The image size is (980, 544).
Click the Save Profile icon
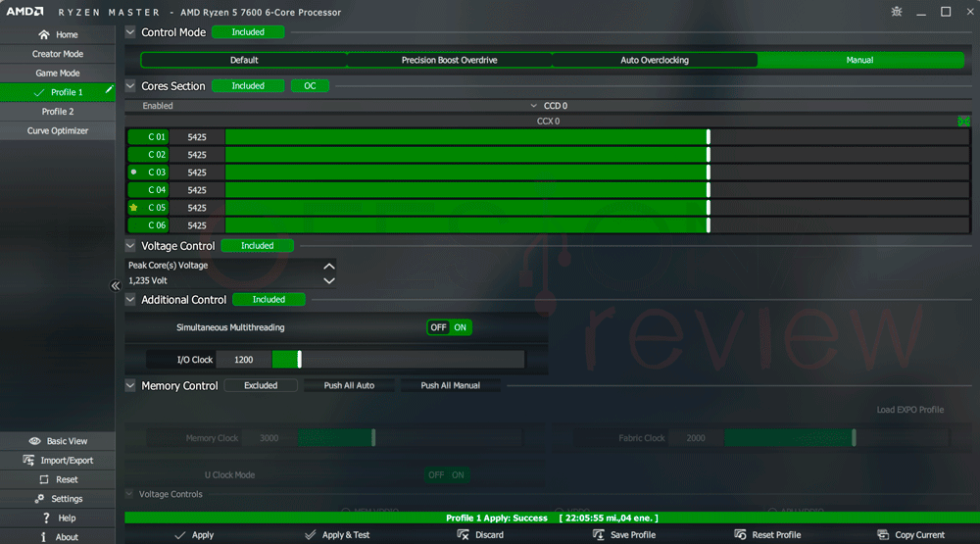click(x=598, y=534)
